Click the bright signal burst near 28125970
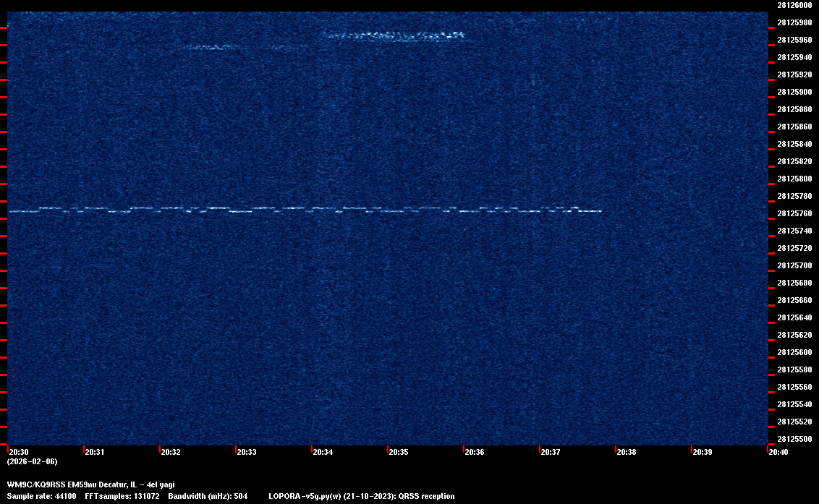The width and height of the screenshot is (819, 504). pyautogui.click(x=394, y=35)
